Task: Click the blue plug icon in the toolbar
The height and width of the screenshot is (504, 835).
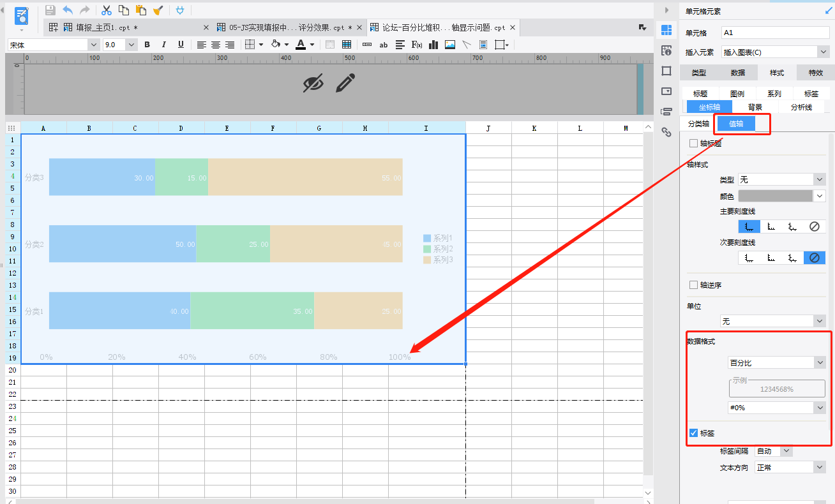Action: coord(181,10)
